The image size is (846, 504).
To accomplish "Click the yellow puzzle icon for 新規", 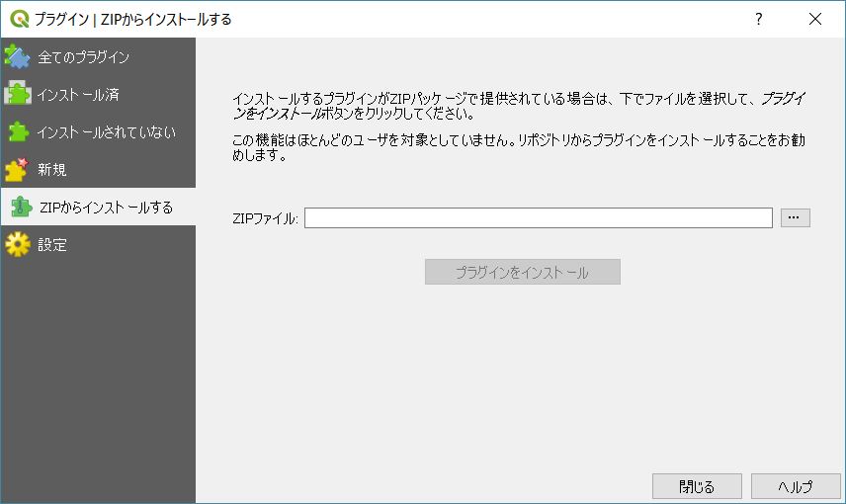I will coord(17,169).
